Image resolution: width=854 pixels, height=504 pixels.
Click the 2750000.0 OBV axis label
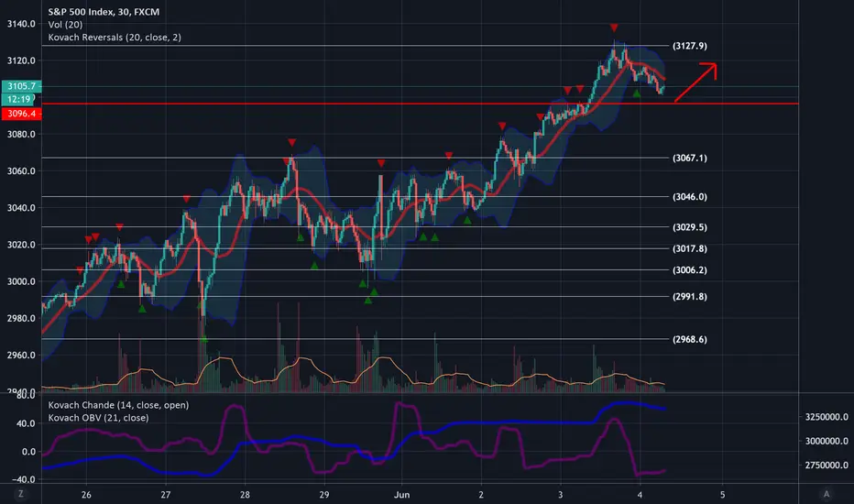click(827, 465)
